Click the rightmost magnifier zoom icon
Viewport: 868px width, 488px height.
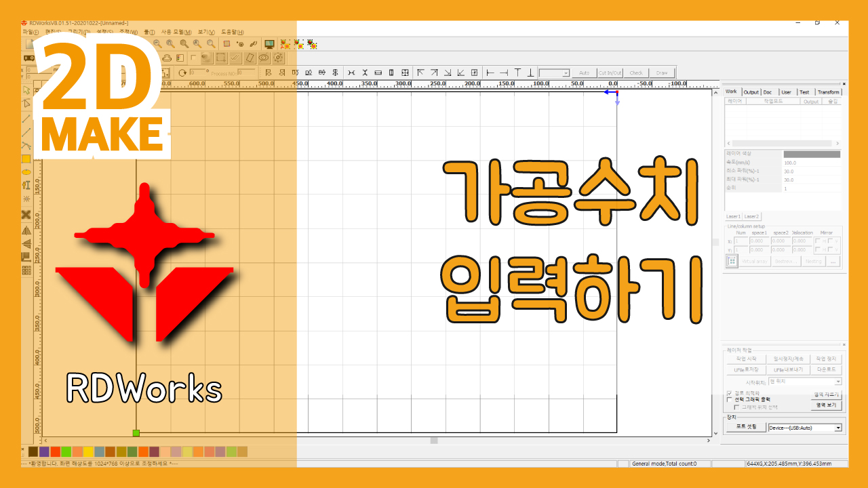(x=210, y=44)
